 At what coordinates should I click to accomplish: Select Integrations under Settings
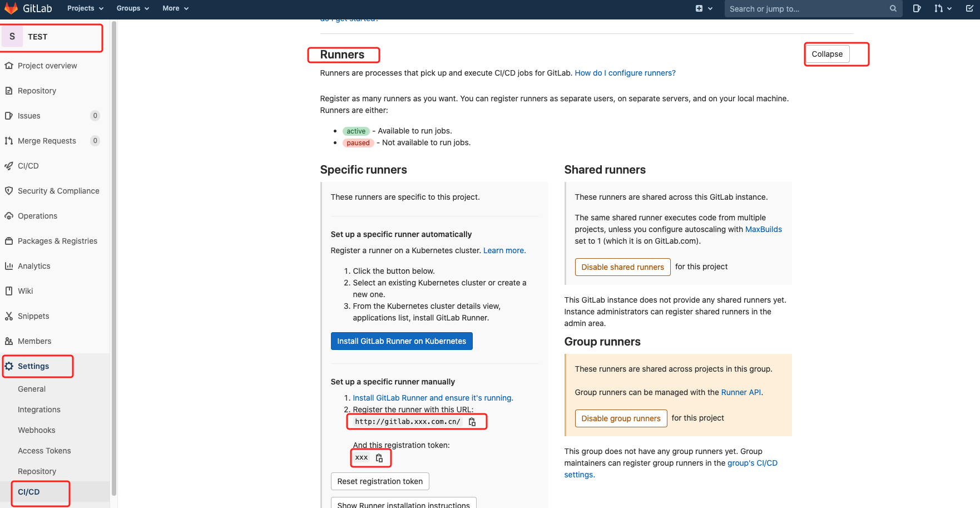(39, 410)
